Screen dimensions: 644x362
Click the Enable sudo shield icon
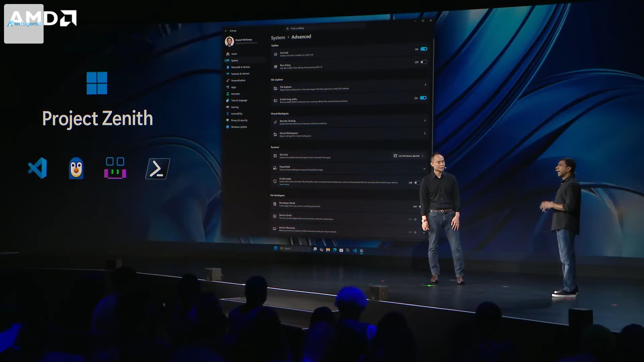pyautogui.click(x=275, y=181)
